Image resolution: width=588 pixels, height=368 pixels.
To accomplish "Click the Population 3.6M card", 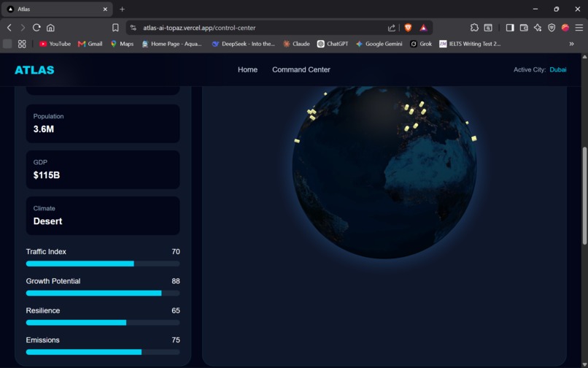I will pyautogui.click(x=103, y=123).
